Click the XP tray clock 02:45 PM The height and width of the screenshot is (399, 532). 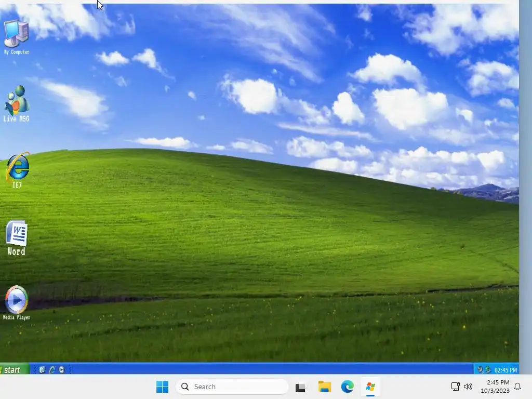pyautogui.click(x=506, y=370)
